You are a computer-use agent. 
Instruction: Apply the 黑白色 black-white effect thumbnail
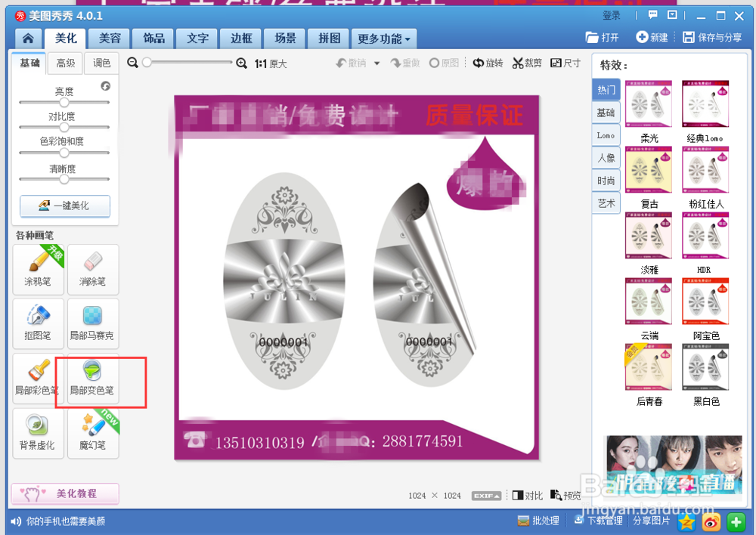705,368
